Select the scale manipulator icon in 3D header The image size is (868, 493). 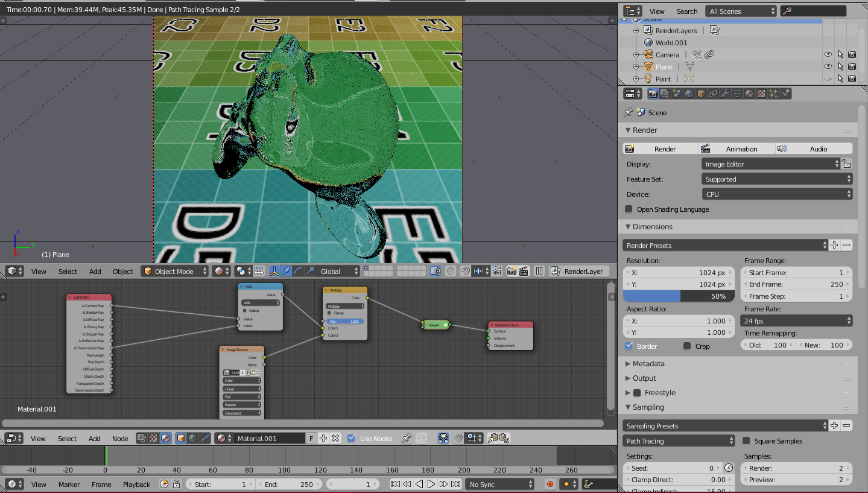[x=310, y=271]
